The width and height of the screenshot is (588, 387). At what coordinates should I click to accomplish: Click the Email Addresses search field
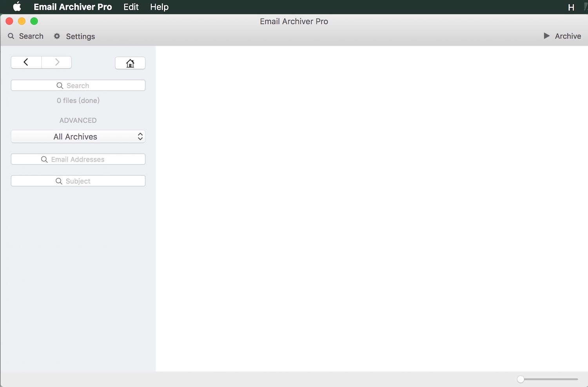pos(78,159)
